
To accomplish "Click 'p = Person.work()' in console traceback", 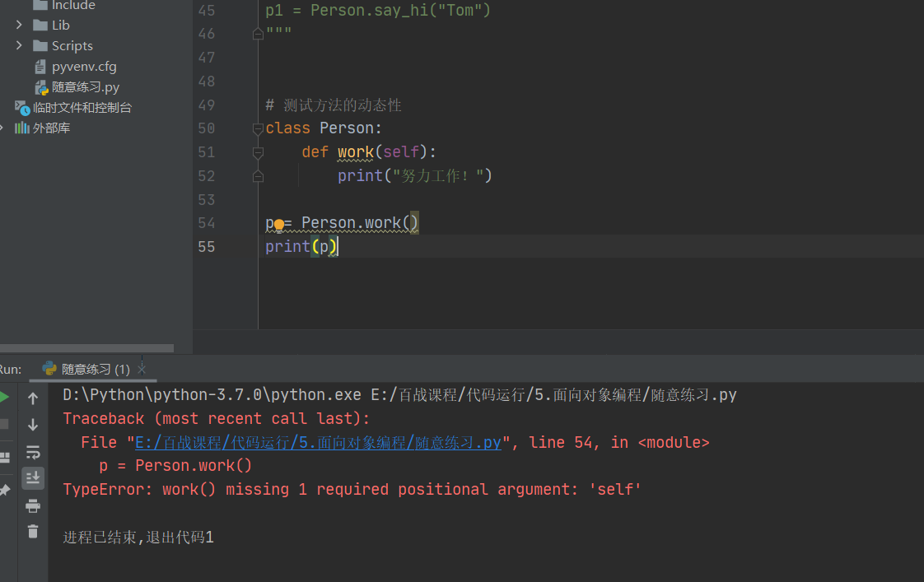I will 175,466.
